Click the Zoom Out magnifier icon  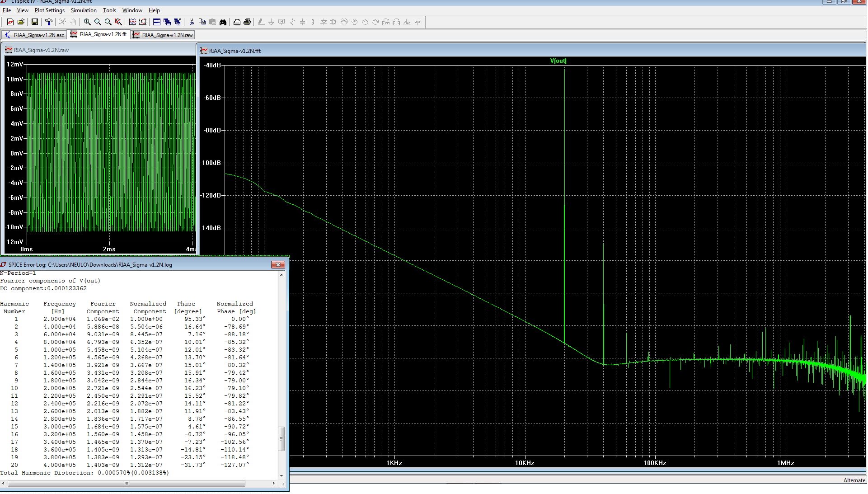[108, 22]
